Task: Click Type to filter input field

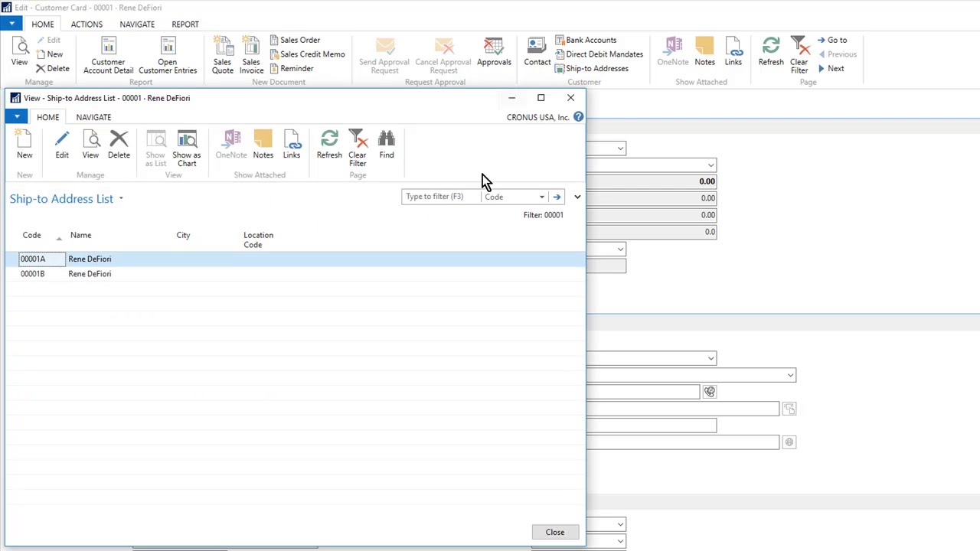Action: click(x=442, y=197)
